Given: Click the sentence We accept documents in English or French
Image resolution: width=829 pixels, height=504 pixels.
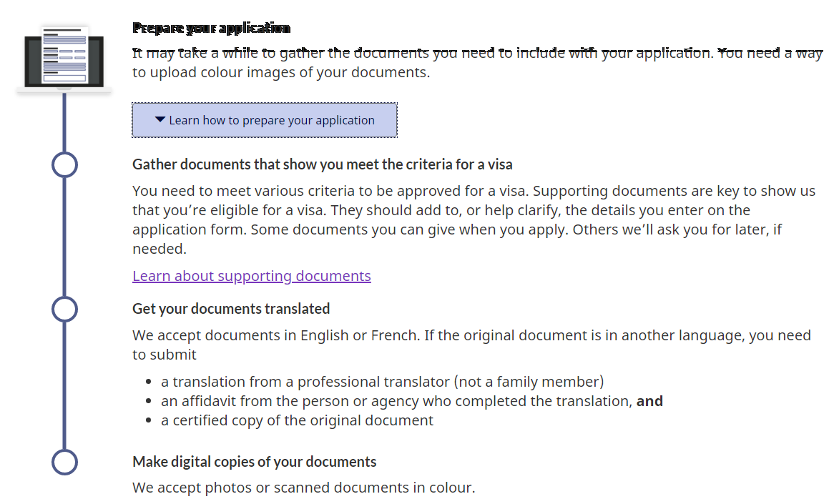Looking at the screenshot, I should pos(276,335).
